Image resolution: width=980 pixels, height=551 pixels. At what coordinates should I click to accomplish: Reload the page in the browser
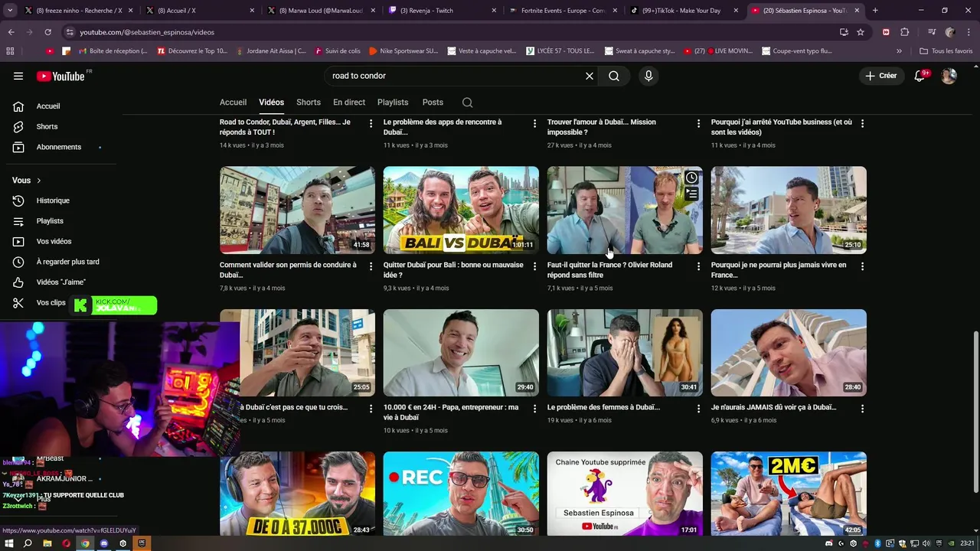pyautogui.click(x=47, y=32)
